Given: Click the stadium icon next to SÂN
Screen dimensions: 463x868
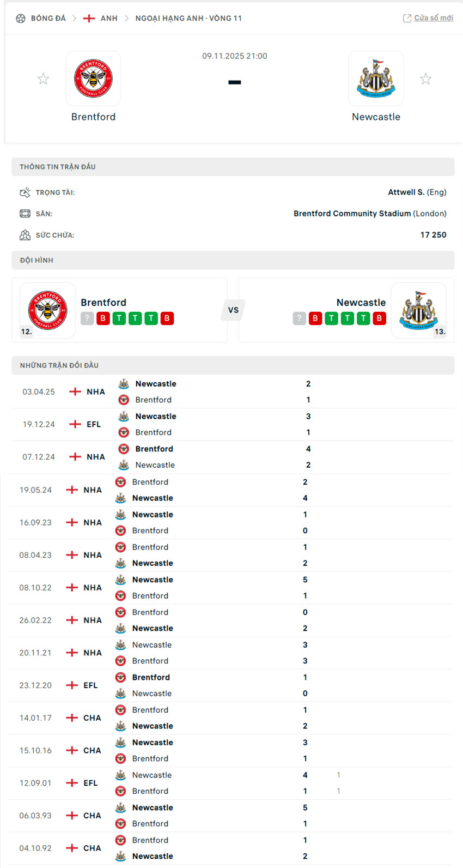Looking at the screenshot, I should (x=25, y=213).
